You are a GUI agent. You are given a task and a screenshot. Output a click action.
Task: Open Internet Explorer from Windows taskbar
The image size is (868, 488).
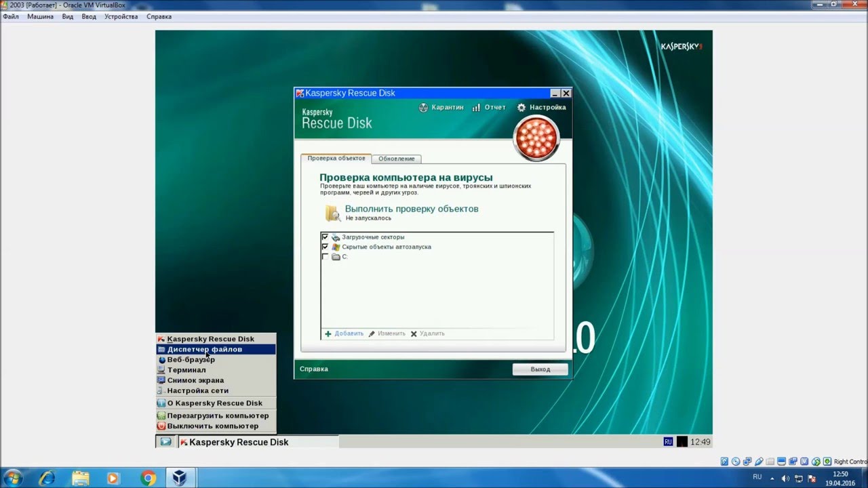coord(47,478)
